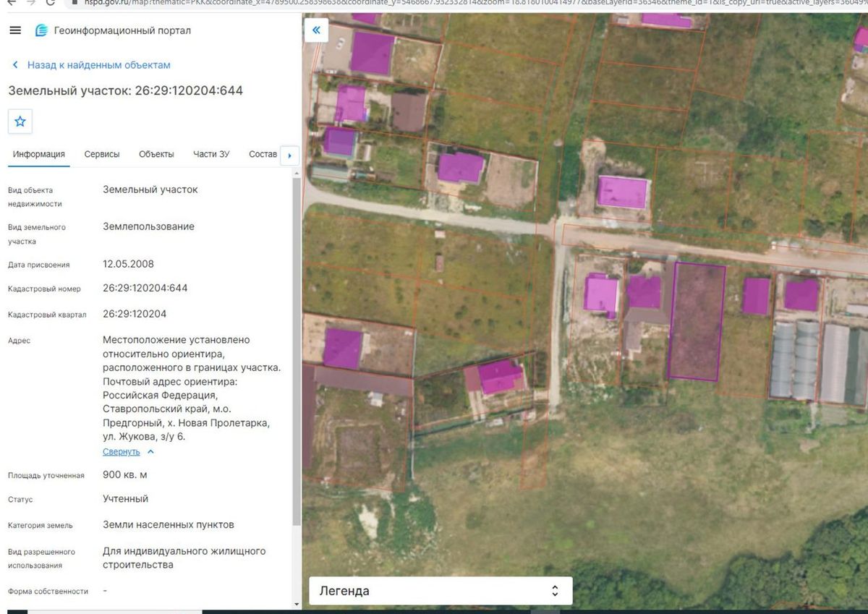Click the info panel vertical scrollbar
The width and height of the screenshot is (868, 614).
click(x=297, y=351)
